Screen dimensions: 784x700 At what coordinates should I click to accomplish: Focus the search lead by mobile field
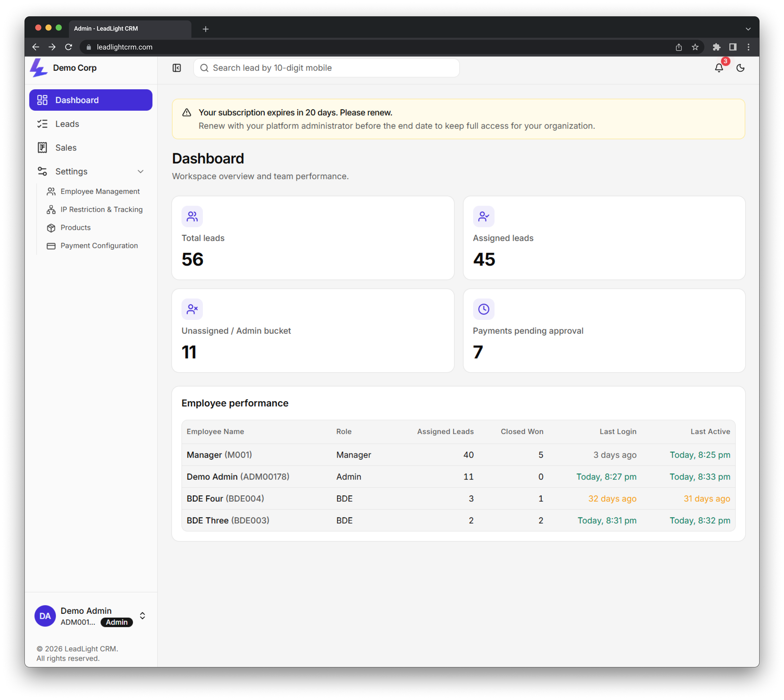pos(326,68)
